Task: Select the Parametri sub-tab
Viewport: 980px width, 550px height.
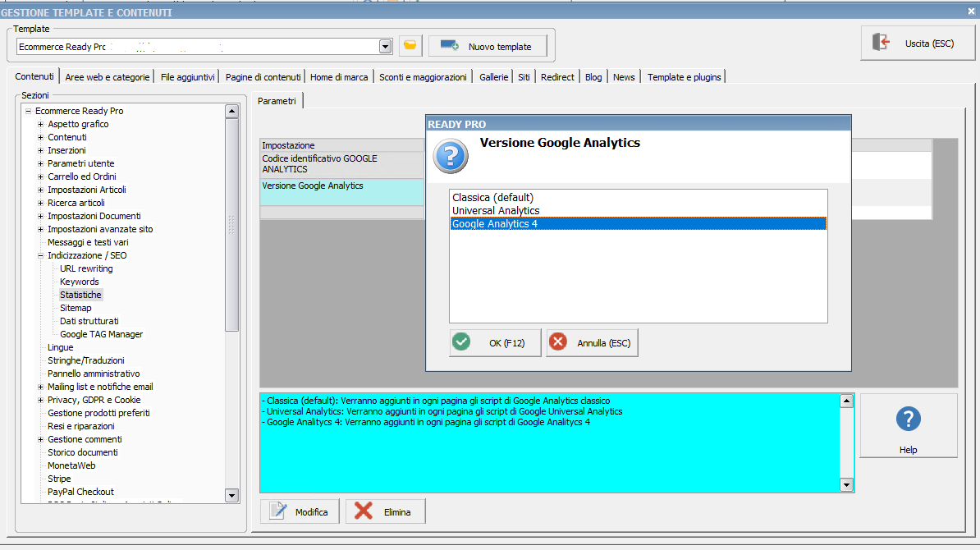Action: click(277, 101)
